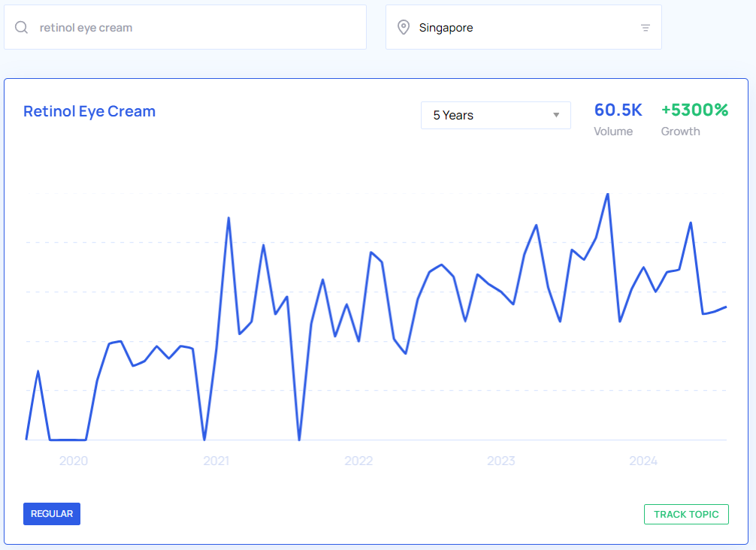Click the highest peak of the trend line
This screenshot has width=756, height=550.
[607, 195]
